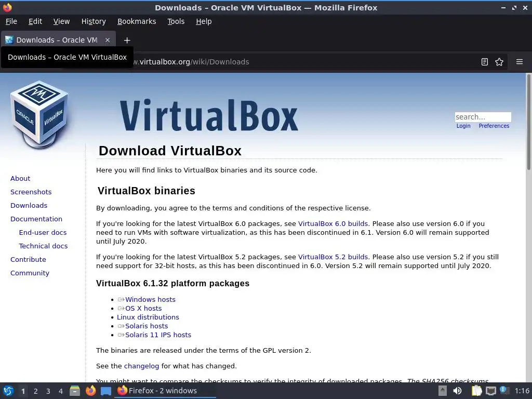Follow the VirtualBox 6.0 builds link

(x=333, y=224)
